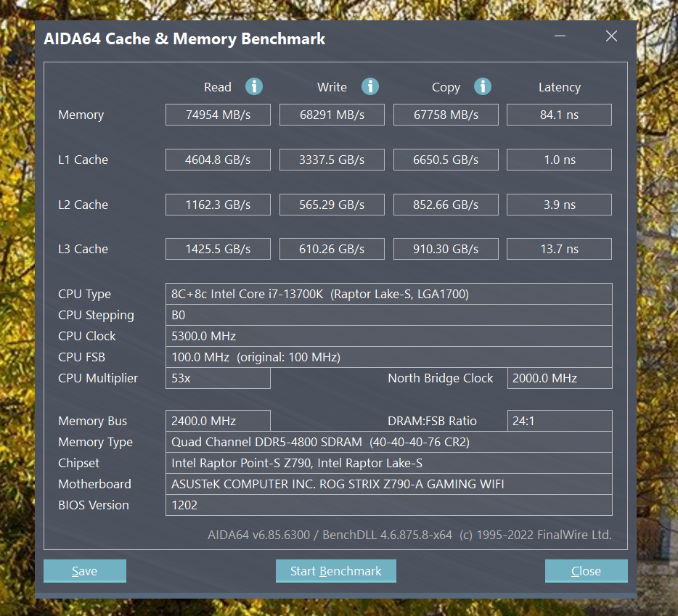The height and width of the screenshot is (616, 678).
Task: Close the window using the X icon
Action: click(x=611, y=36)
